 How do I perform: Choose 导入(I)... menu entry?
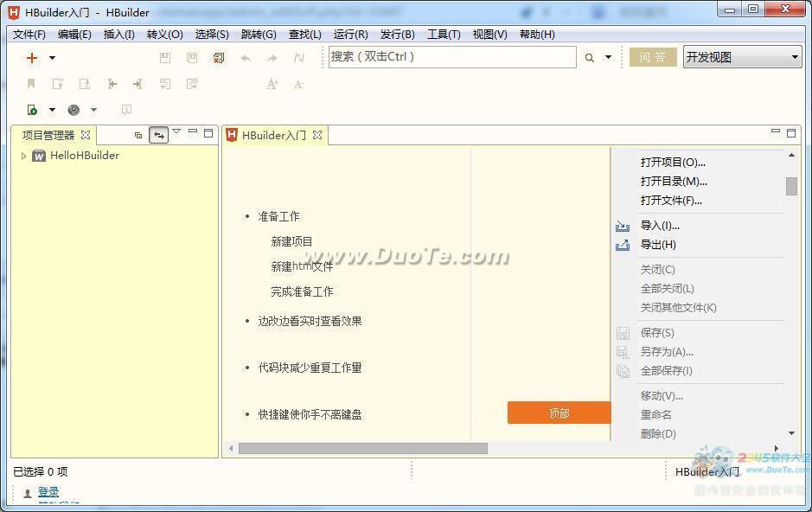click(x=660, y=225)
